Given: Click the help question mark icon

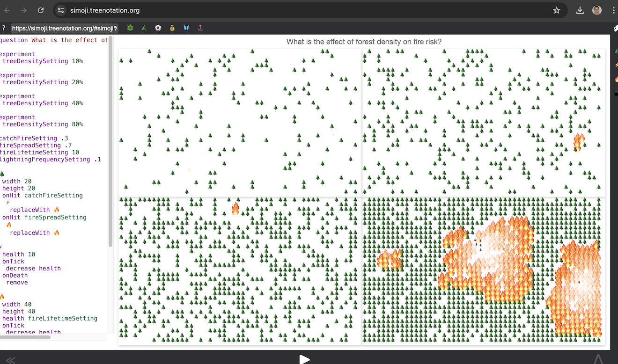Looking at the screenshot, I should click(x=4, y=28).
